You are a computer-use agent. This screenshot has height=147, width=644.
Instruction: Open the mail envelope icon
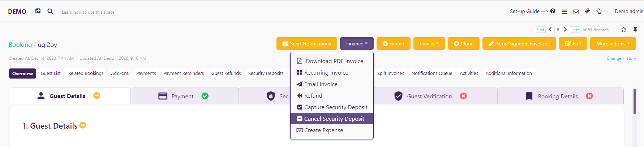pyautogui.click(x=576, y=12)
